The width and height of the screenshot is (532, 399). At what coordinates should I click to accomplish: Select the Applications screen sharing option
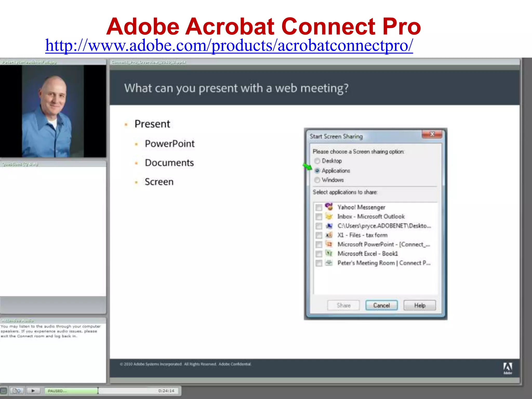click(317, 171)
